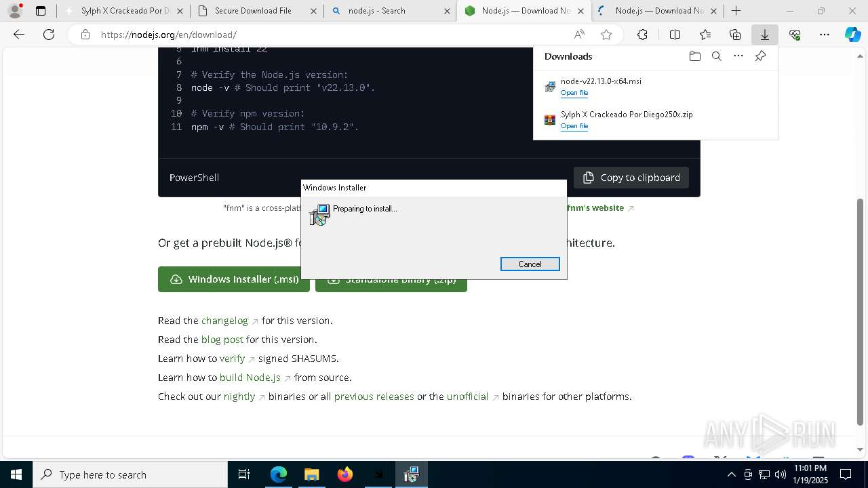Close the Secure Download File tab
Image resolution: width=868 pixels, height=488 pixels.
click(313, 11)
